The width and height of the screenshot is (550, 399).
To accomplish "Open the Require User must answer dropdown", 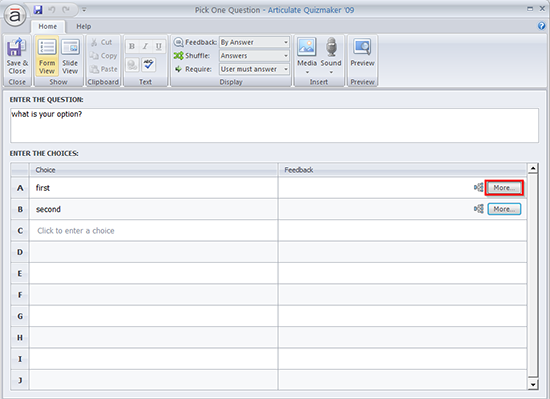I will point(254,69).
